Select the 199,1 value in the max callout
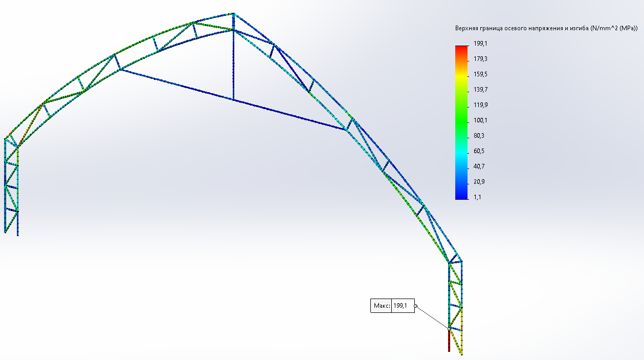The height and width of the screenshot is (360, 644). point(399,306)
